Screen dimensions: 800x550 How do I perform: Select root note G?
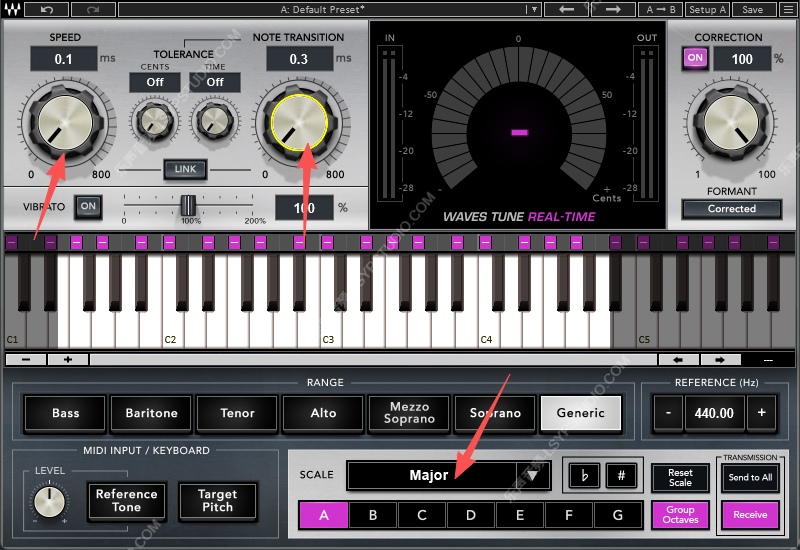point(617,515)
